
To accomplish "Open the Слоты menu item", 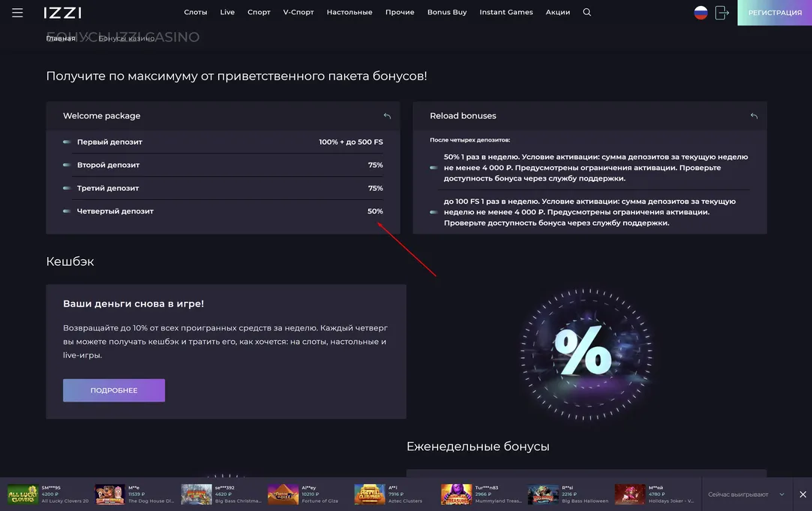I will 195,13.
